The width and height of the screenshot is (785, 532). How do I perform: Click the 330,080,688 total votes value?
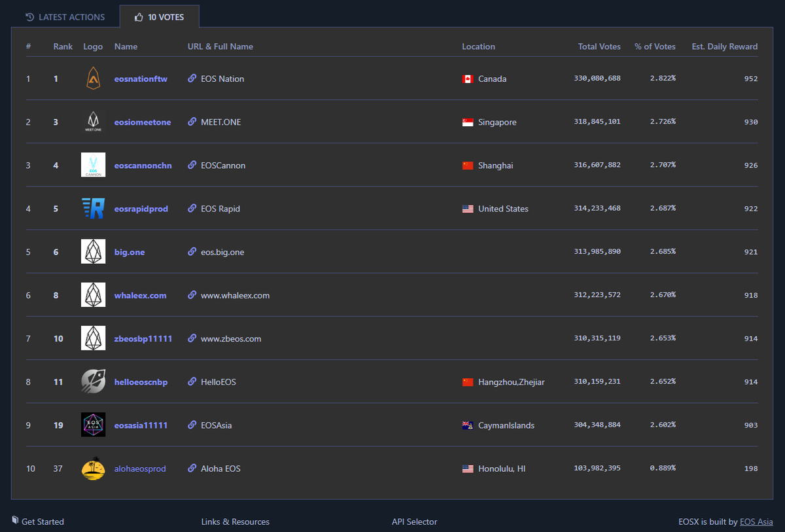point(597,79)
